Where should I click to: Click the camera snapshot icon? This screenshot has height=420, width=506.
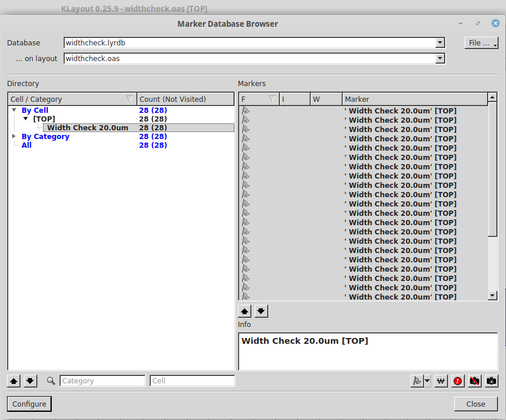tap(491, 381)
